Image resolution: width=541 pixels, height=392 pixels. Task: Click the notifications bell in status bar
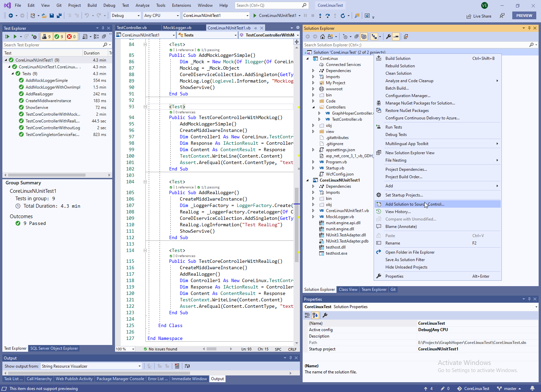[532, 389]
